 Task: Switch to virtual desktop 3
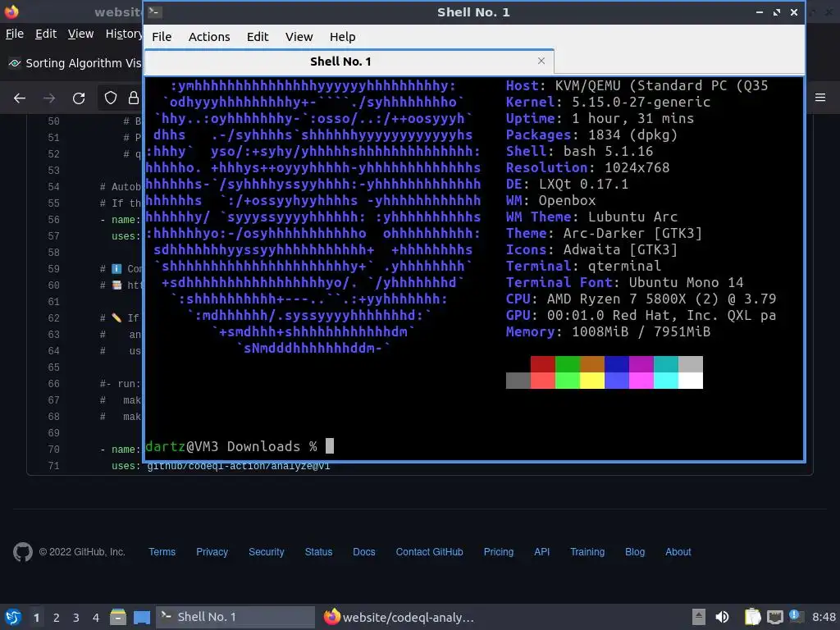click(x=76, y=618)
